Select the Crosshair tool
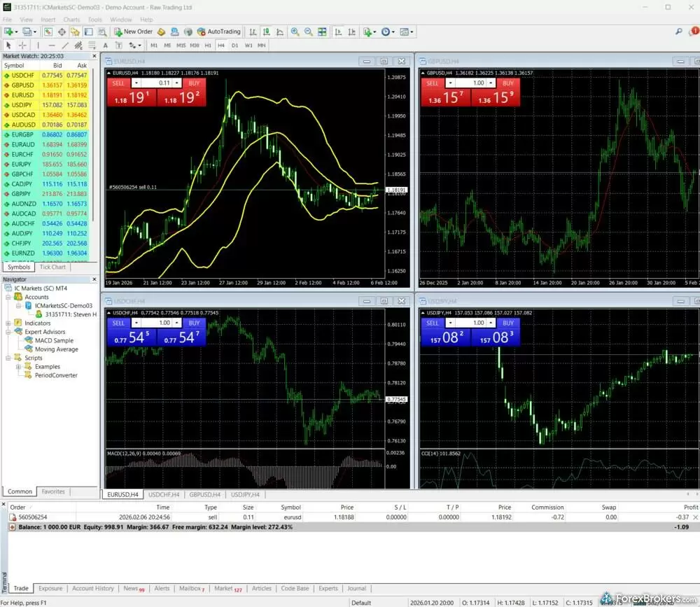 (x=22, y=46)
